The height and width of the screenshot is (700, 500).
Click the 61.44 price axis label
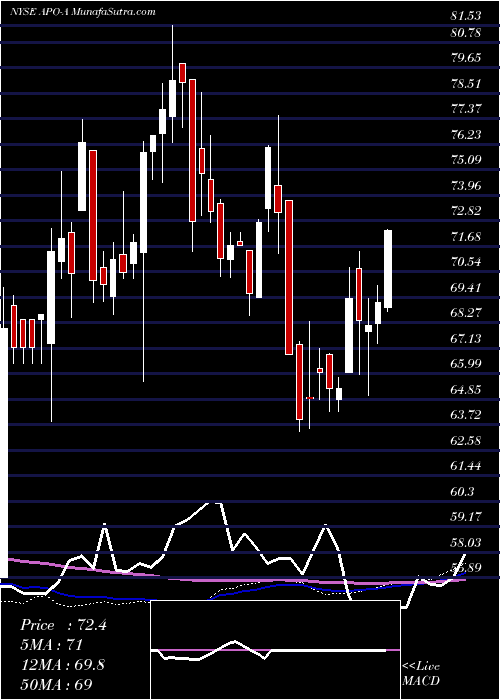coord(467,466)
